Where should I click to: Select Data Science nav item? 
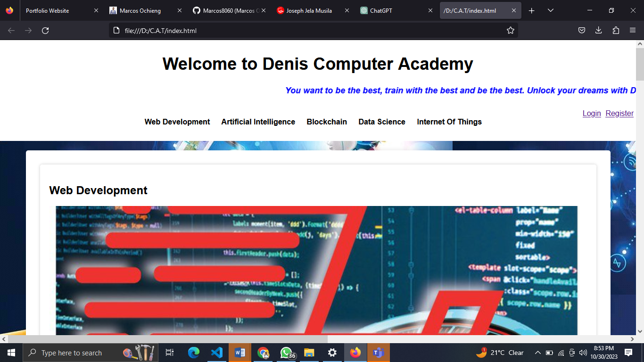[382, 122]
